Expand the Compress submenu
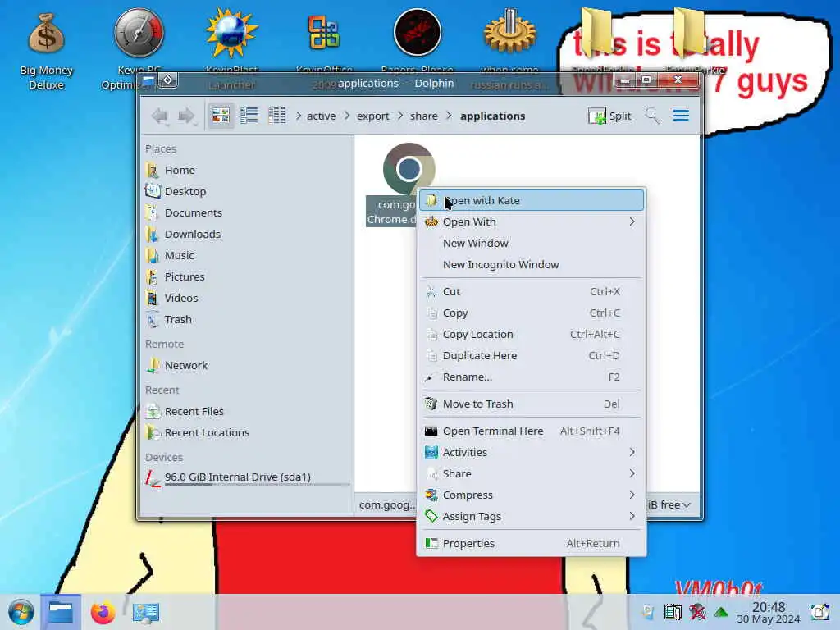The width and height of the screenshot is (840, 630). [532, 495]
